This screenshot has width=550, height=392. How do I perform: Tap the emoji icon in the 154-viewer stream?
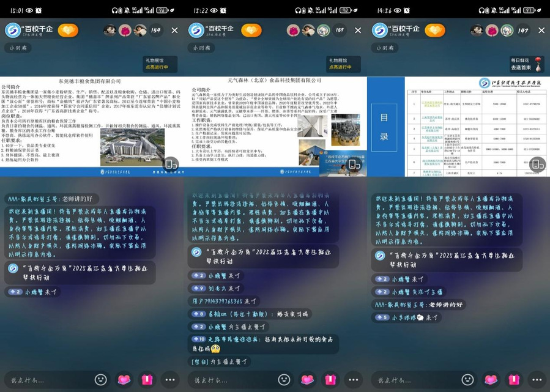coord(101,380)
